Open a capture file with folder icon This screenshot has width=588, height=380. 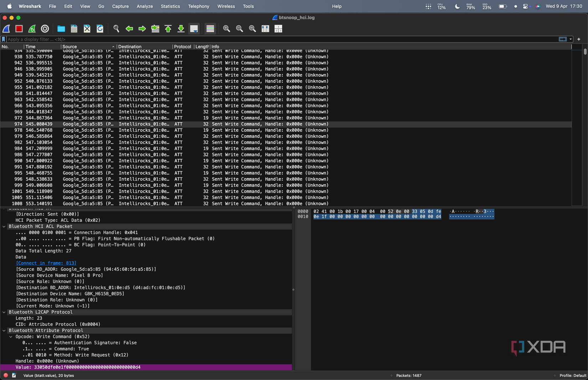pos(61,29)
